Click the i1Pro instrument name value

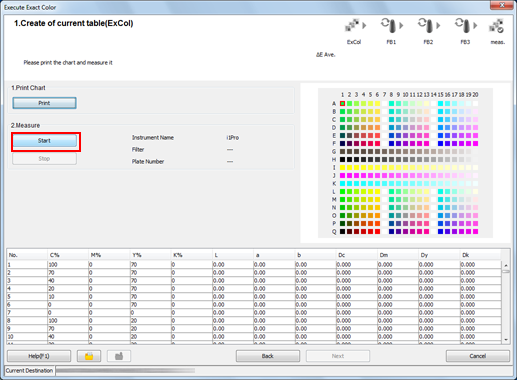click(233, 138)
